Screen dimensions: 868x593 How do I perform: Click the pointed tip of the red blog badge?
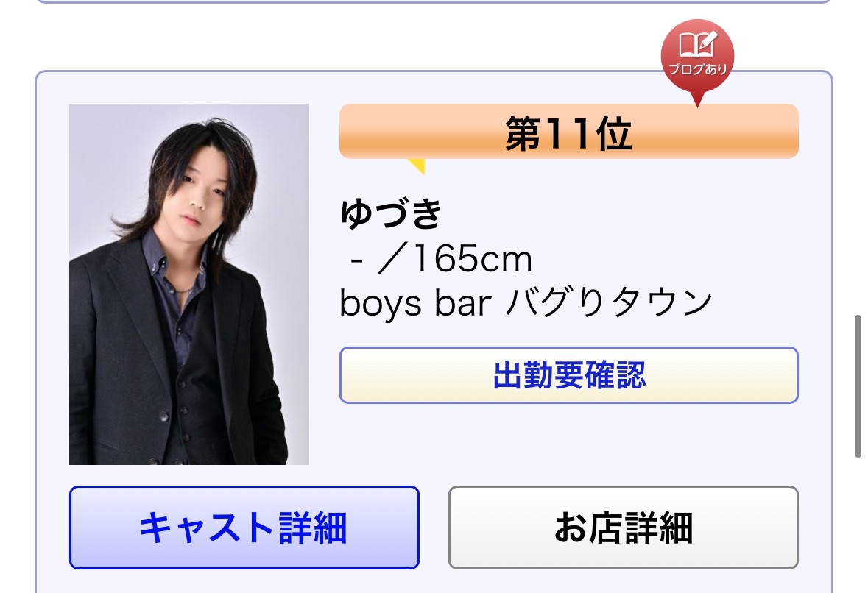pyautogui.click(x=697, y=99)
